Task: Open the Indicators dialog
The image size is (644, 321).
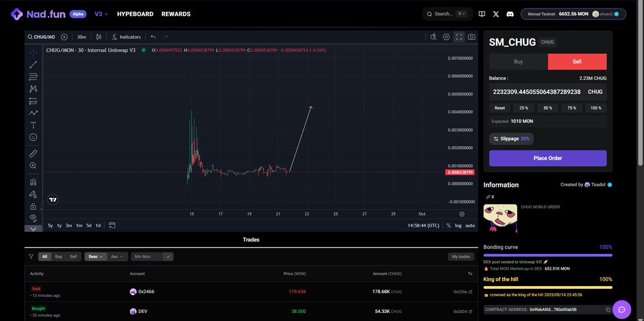Action: (x=127, y=37)
